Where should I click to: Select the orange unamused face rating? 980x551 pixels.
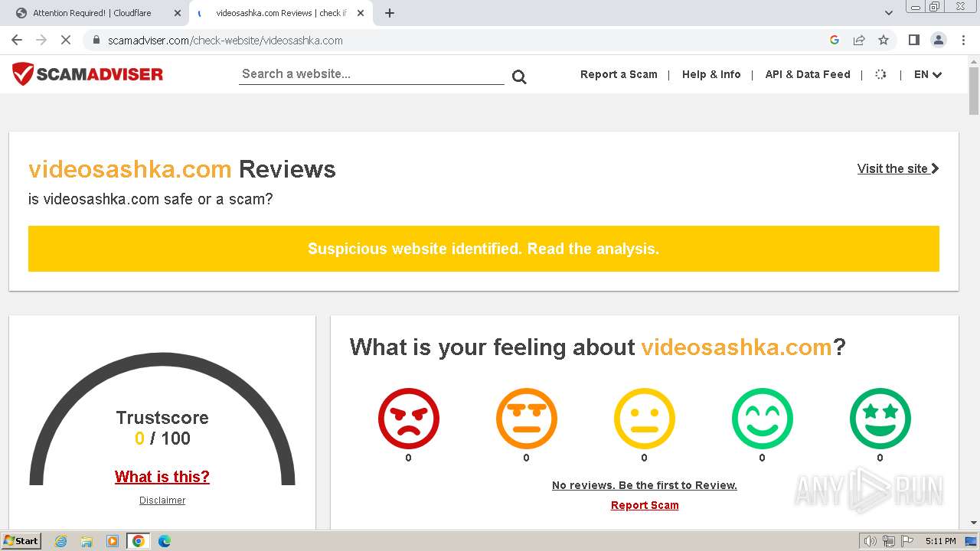point(526,418)
